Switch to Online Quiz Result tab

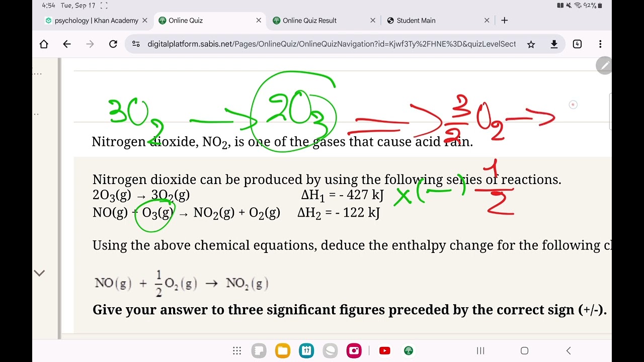pyautogui.click(x=325, y=21)
